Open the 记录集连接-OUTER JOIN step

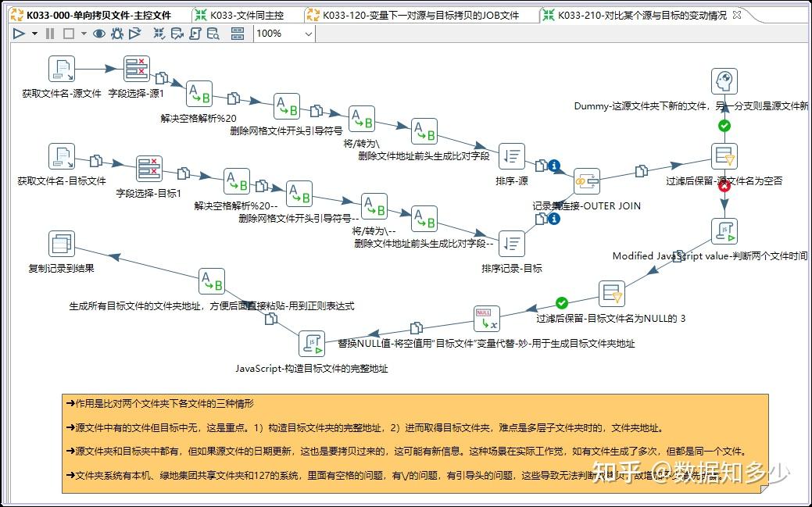[x=587, y=181]
